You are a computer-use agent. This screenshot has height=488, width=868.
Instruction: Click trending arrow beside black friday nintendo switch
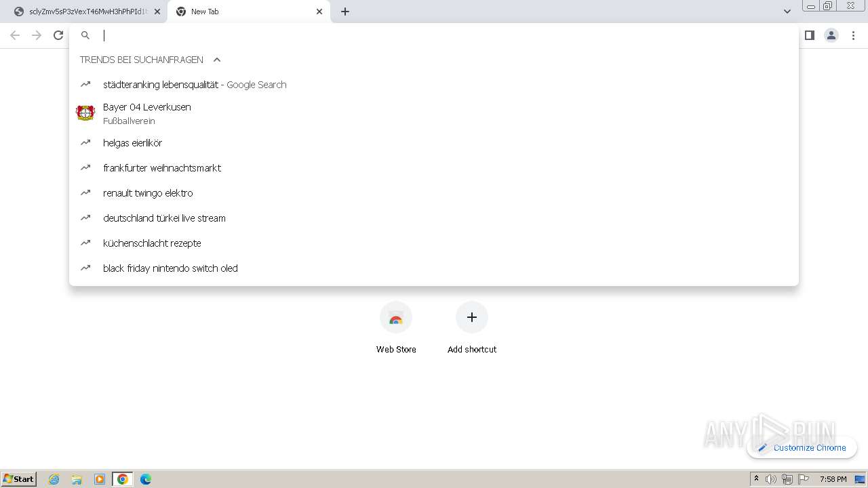[x=85, y=268]
